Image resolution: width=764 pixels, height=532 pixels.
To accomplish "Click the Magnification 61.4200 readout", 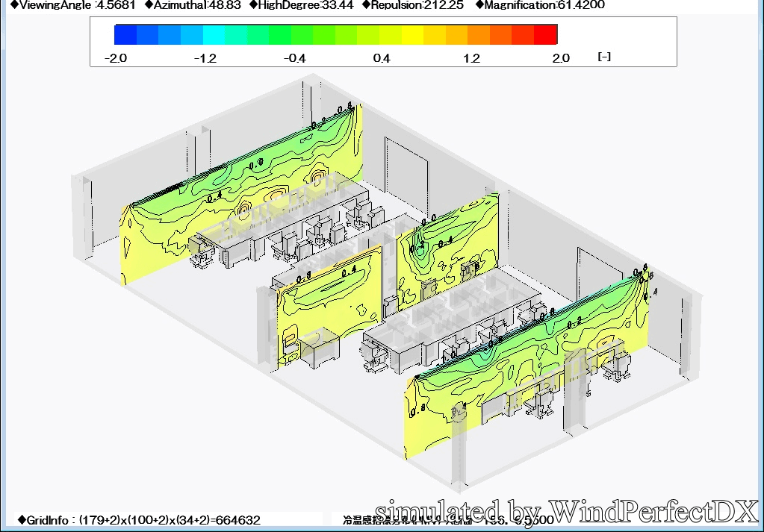I will [541, 5].
